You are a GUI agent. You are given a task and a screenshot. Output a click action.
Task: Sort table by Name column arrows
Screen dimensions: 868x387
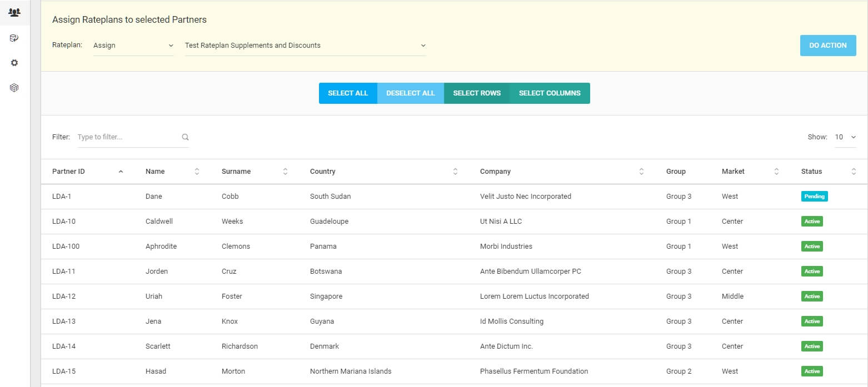(197, 172)
